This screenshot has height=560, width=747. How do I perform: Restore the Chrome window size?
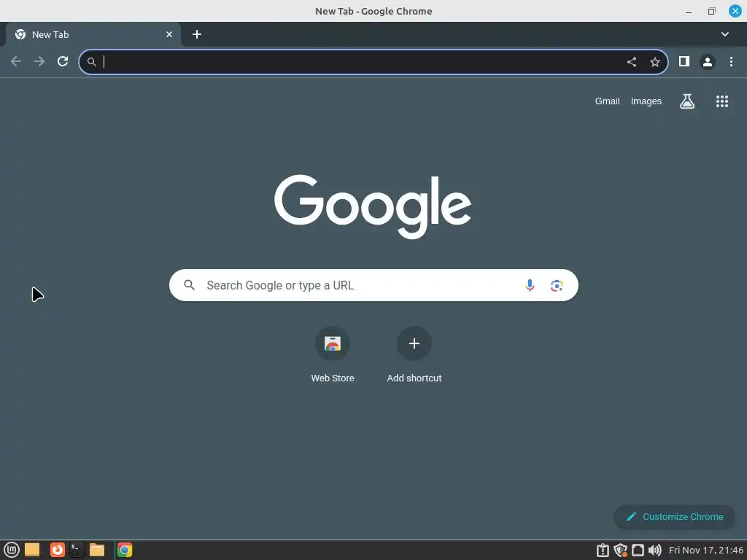(x=712, y=11)
